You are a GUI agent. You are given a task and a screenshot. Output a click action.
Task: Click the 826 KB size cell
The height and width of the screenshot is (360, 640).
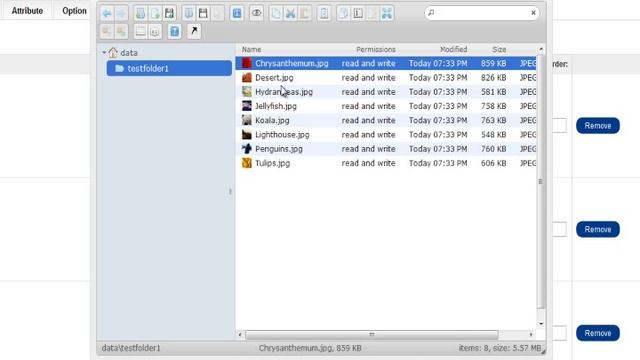493,78
